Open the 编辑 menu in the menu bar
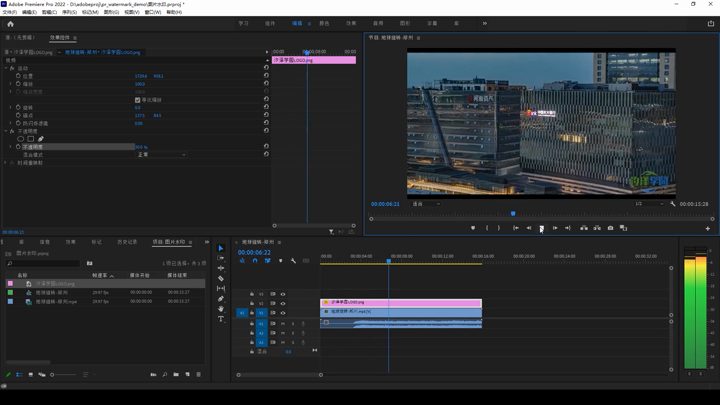 (x=29, y=12)
